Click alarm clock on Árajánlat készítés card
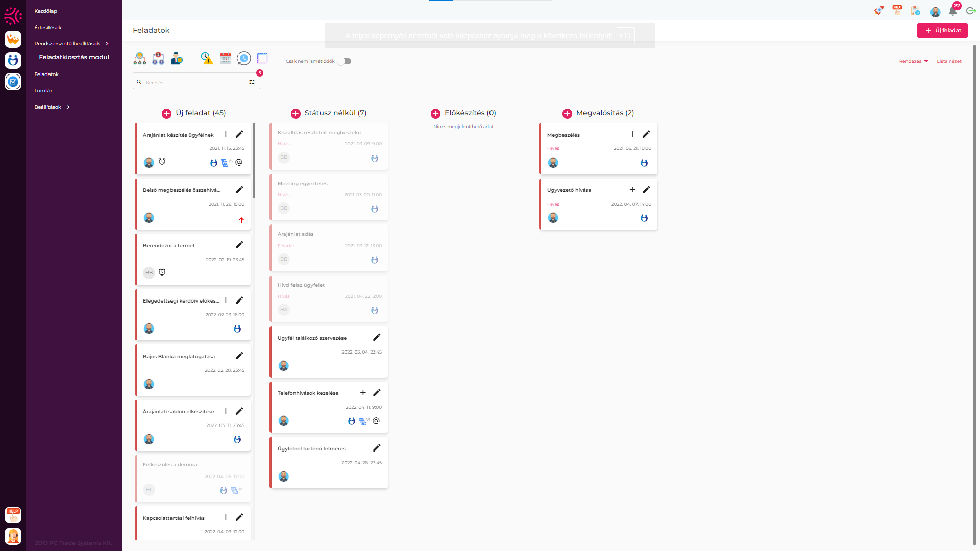This screenshot has width=980, height=551. point(162,162)
